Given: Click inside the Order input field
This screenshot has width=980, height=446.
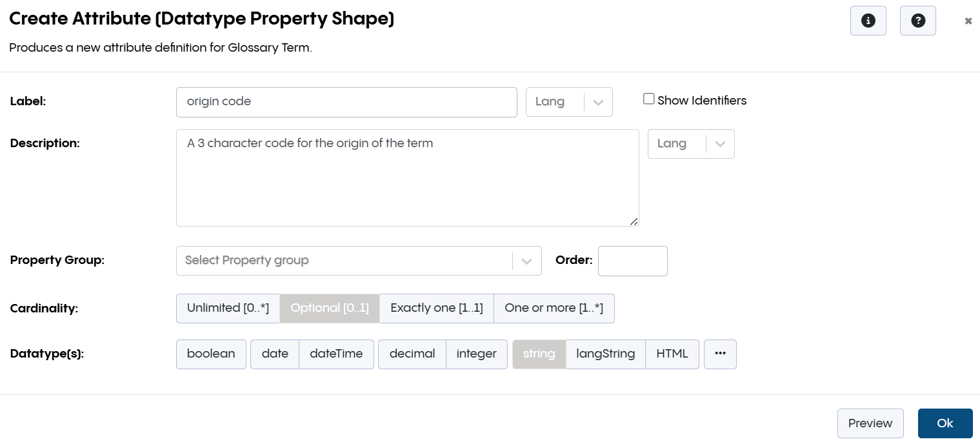Looking at the screenshot, I should pyautogui.click(x=632, y=261).
